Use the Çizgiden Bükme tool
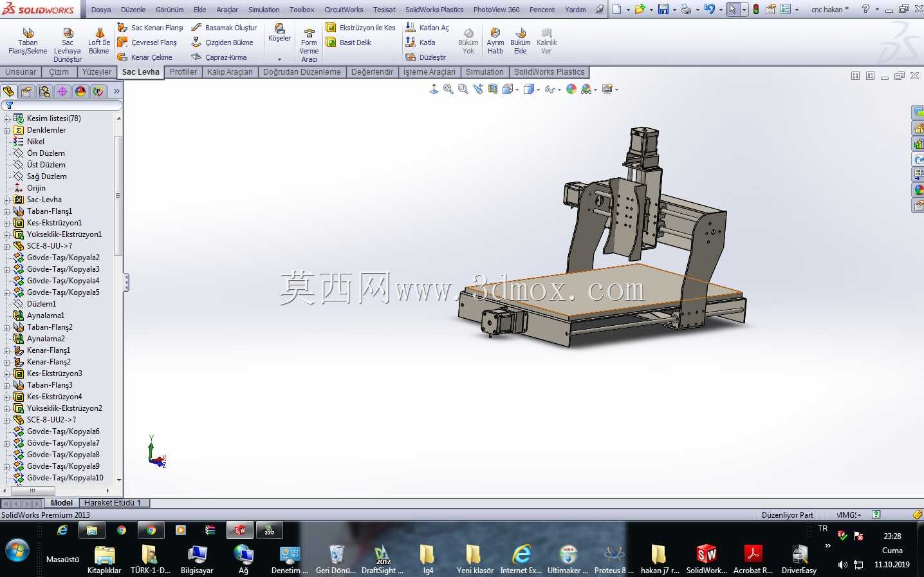924x577 pixels. coord(222,43)
